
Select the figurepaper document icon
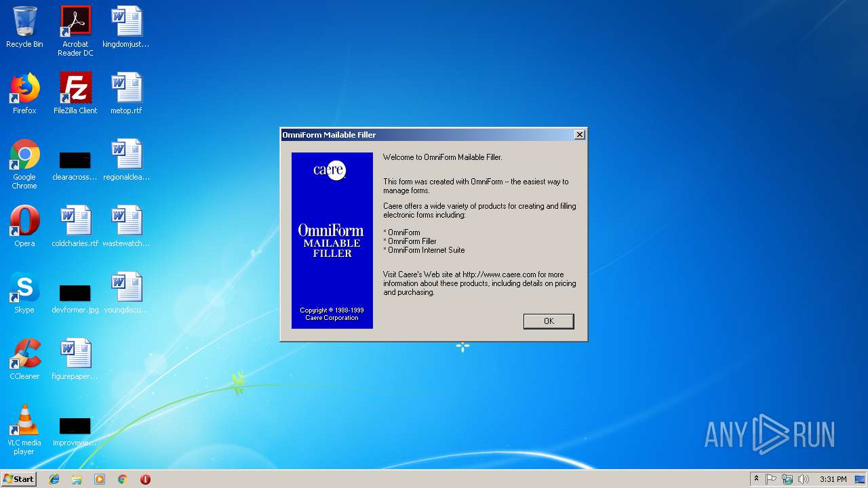point(75,359)
